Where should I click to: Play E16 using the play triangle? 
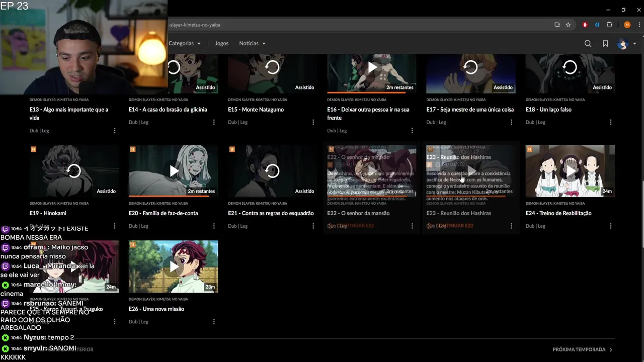coord(372,67)
